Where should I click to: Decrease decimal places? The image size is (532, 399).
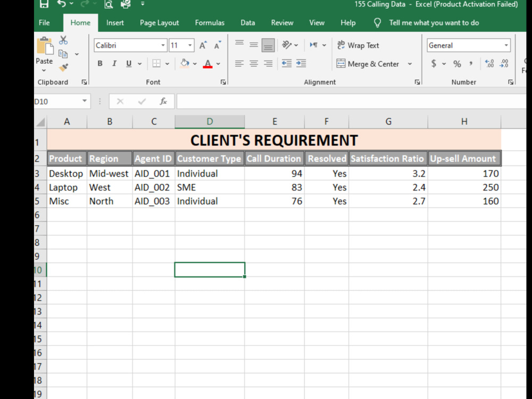pos(504,63)
